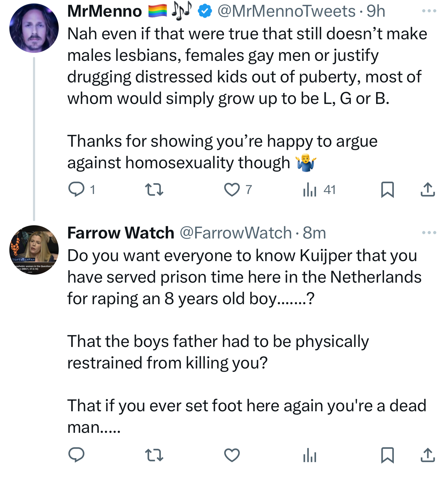Like Farrow Watch's tweet
The height and width of the screenshot is (478, 448).
pyautogui.click(x=232, y=455)
